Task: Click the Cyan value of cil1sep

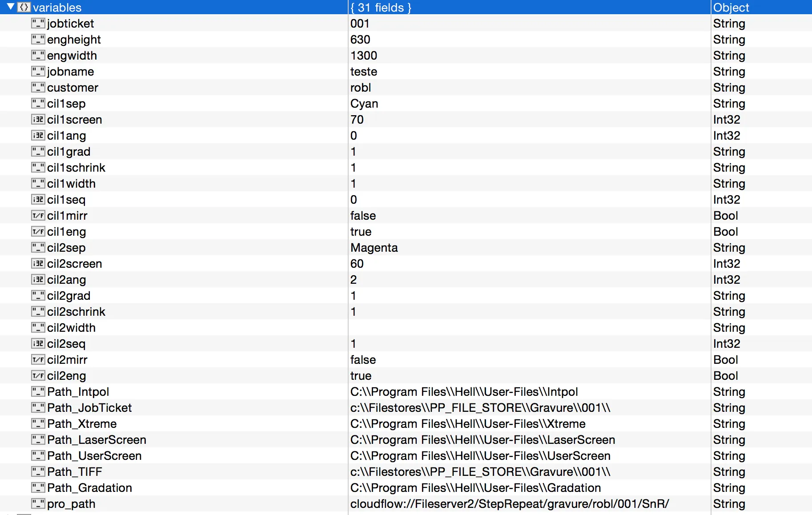Action: tap(364, 104)
